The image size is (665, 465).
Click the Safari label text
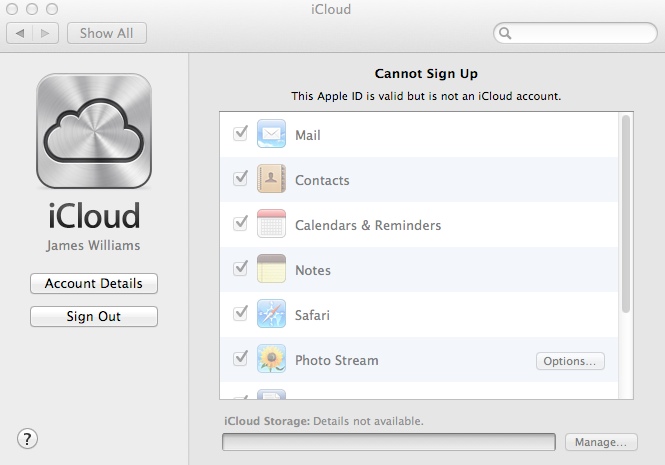click(x=313, y=315)
